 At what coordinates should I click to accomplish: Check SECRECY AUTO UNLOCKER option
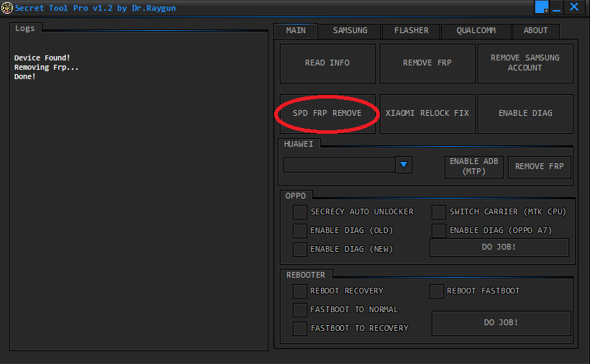(x=300, y=212)
